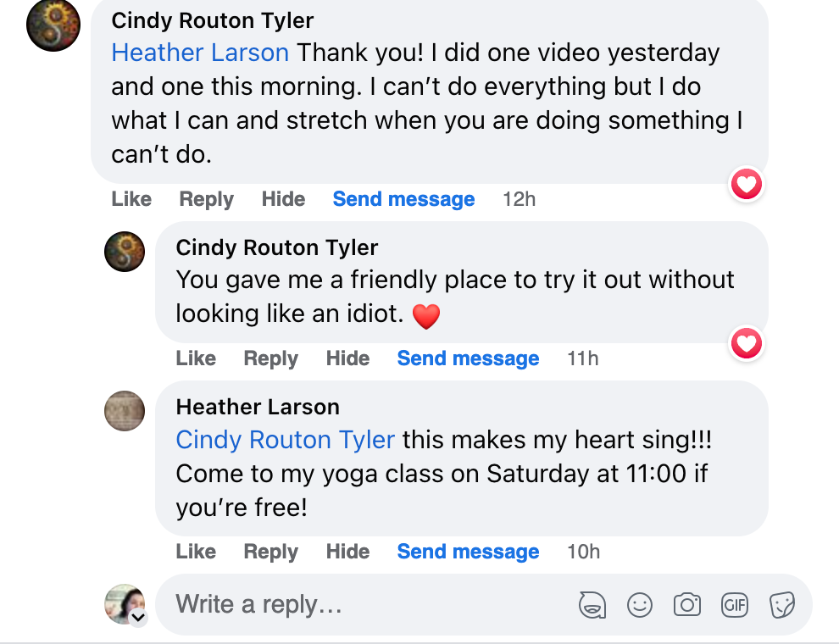
Task: Insert an avatar sticker in reply
Action: 592,605
